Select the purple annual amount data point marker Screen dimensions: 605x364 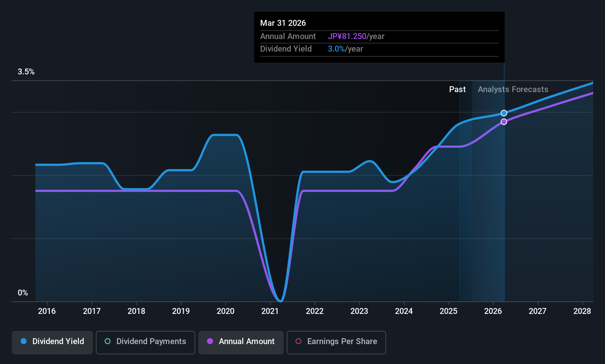point(504,122)
